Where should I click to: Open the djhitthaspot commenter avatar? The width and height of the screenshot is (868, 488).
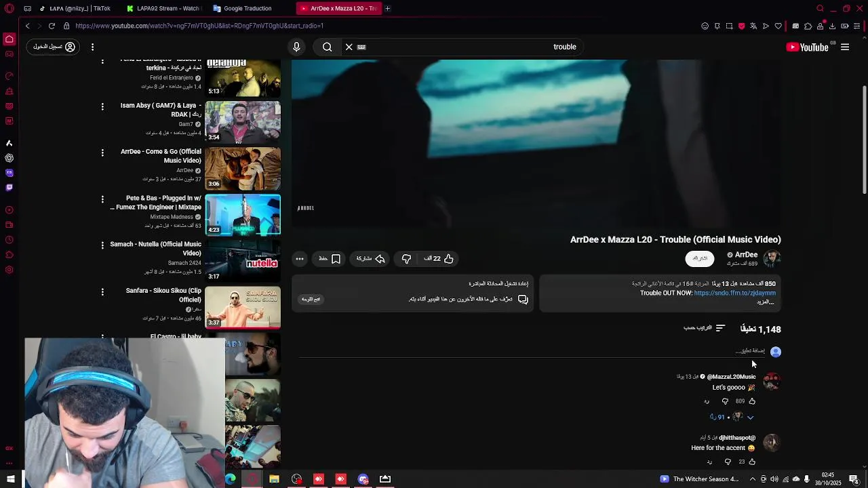[772, 443]
